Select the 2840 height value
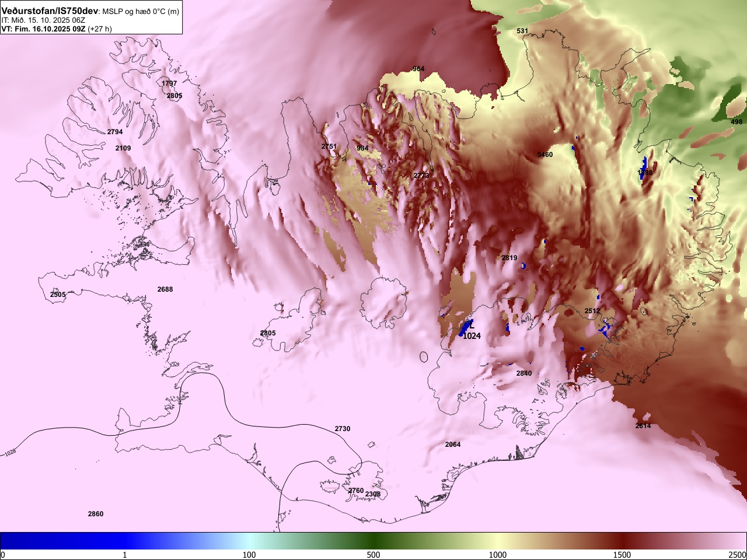The image size is (747, 560). [x=524, y=373]
